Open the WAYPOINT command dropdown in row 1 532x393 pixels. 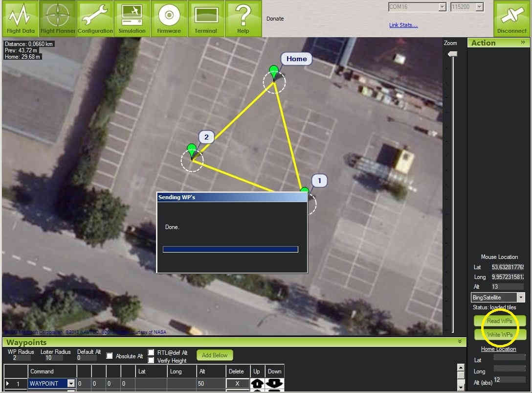[x=71, y=384]
